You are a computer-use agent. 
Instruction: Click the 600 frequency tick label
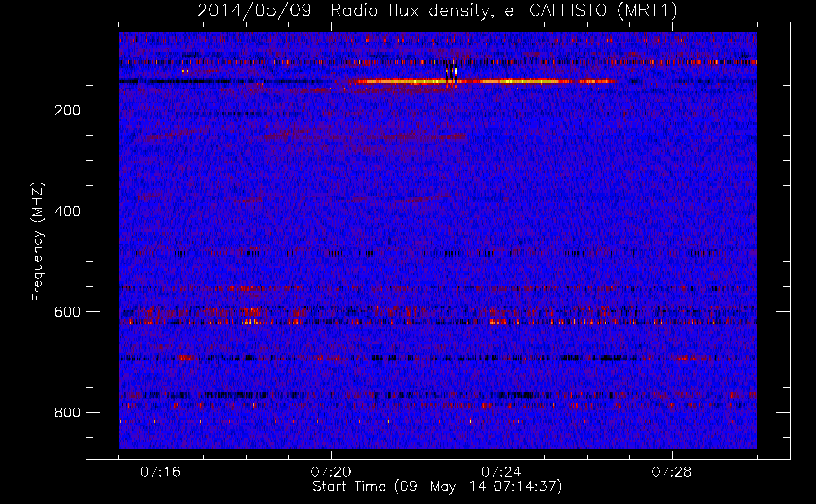[68, 312]
